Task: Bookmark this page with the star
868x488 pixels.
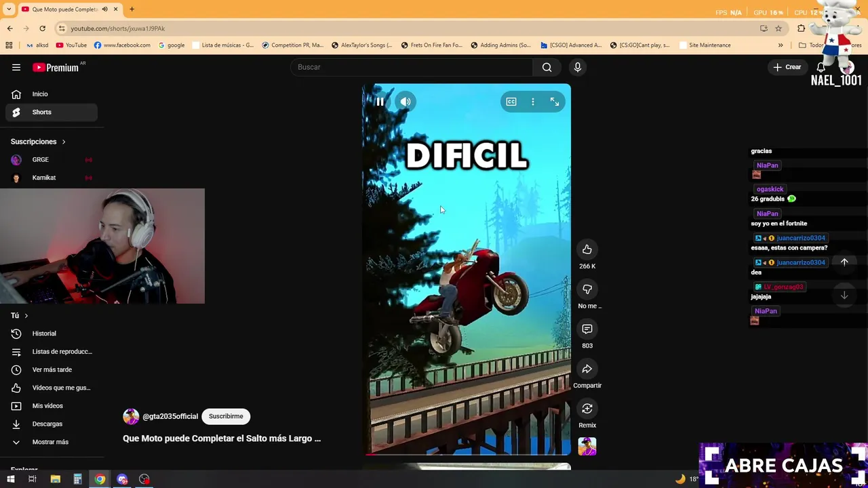Action: coord(778,28)
